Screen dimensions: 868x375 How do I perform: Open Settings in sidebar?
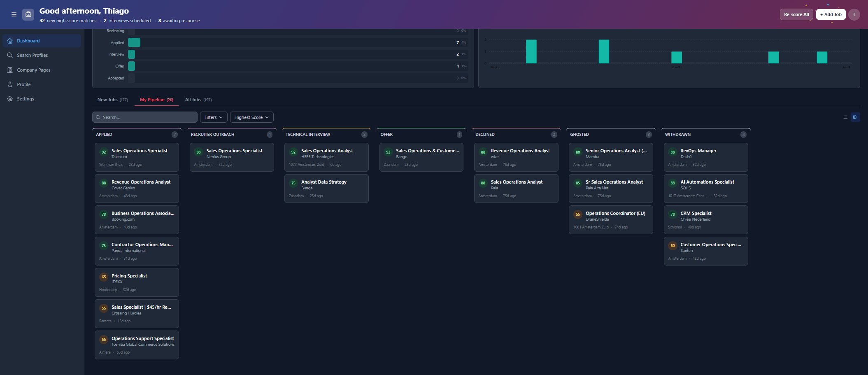pyautogui.click(x=42, y=99)
